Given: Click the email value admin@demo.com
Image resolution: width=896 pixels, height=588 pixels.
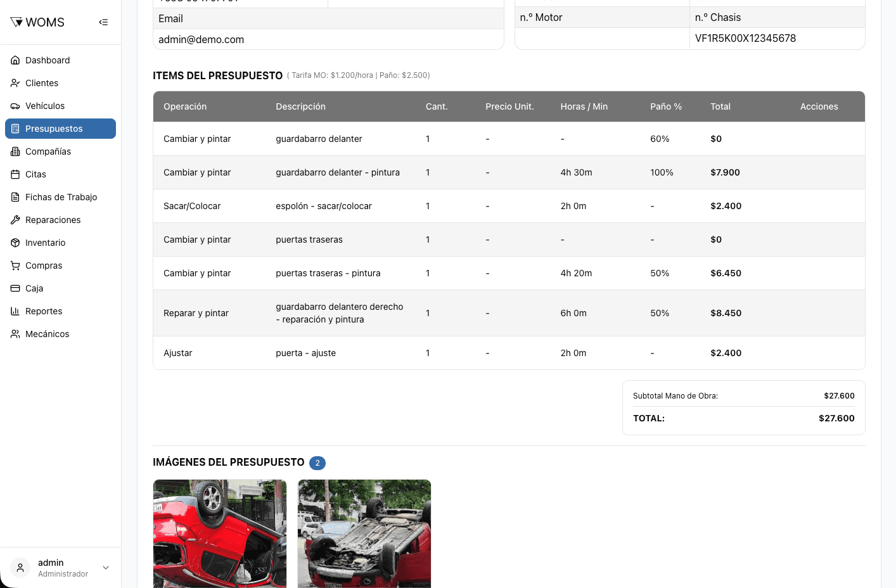Looking at the screenshot, I should [201, 39].
